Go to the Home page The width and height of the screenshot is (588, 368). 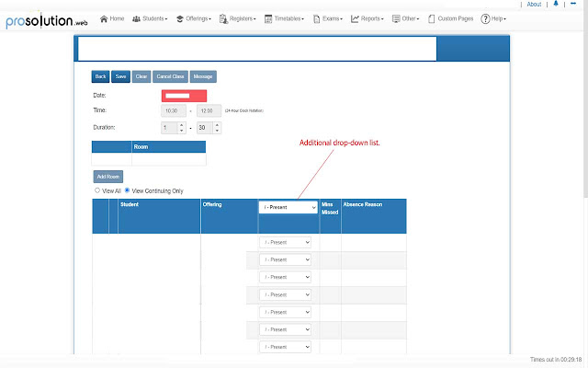tap(112, 18)
